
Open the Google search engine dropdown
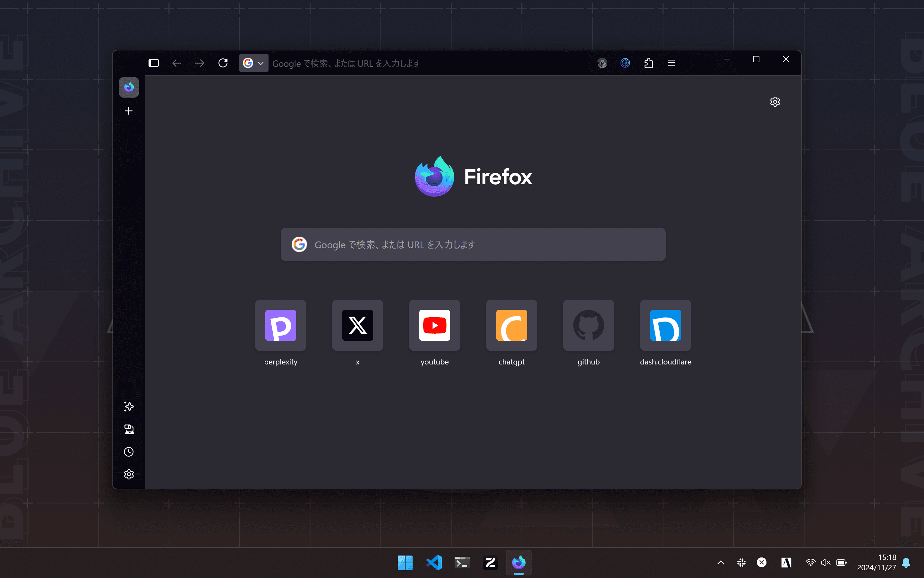tap(253, 63)
